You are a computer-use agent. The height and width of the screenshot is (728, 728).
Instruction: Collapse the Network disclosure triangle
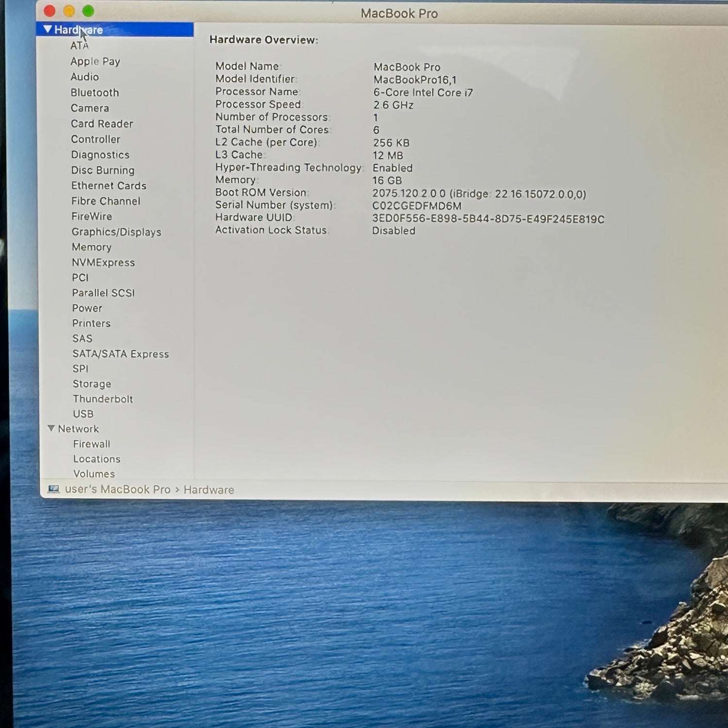pos(51,428)
